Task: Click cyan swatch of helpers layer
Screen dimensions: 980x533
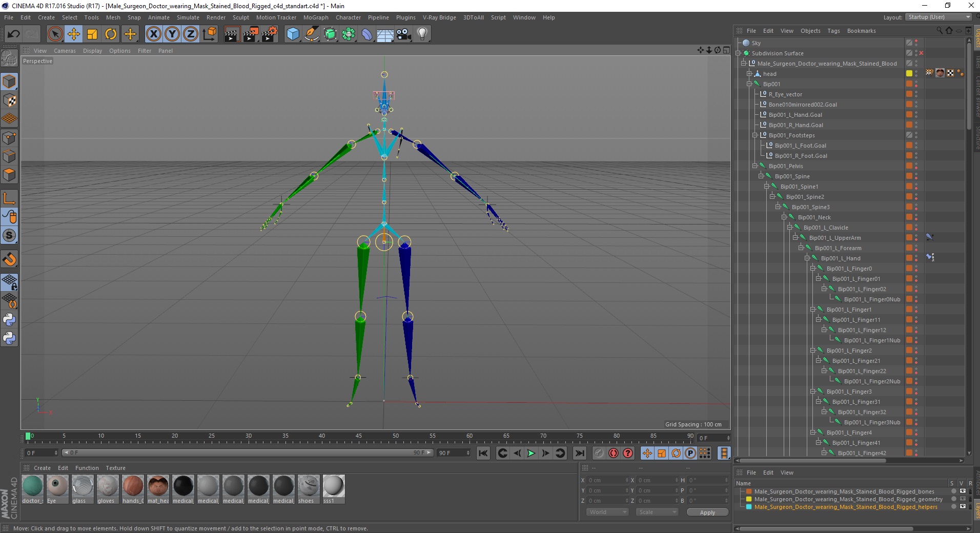Action: click(749, 507)
